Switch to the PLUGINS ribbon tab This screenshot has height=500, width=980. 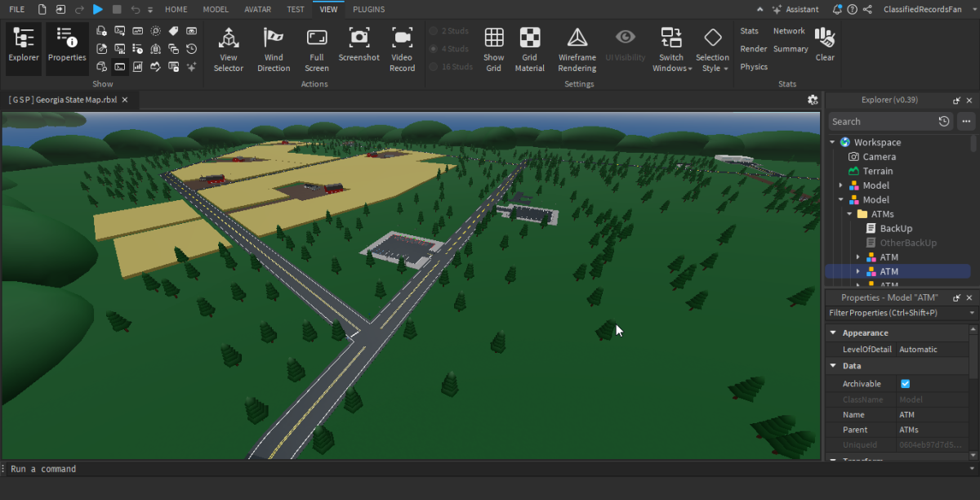tap(369, 9)
